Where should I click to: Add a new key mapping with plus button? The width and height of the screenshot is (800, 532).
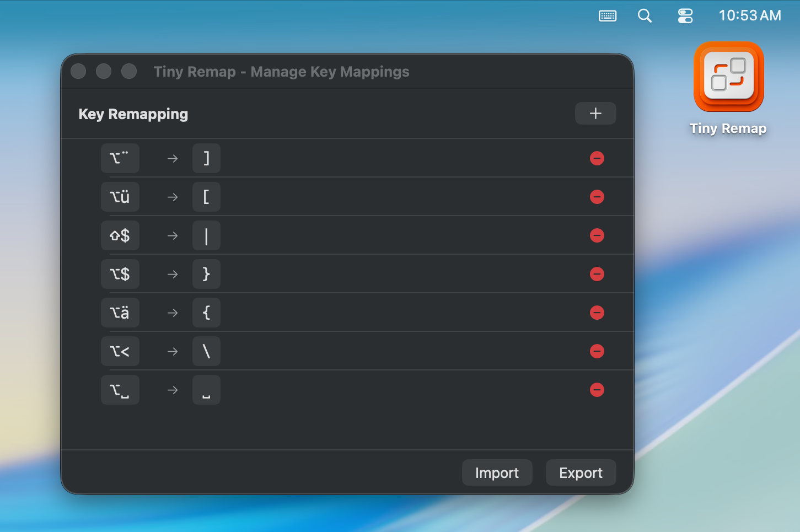(595, 114)
